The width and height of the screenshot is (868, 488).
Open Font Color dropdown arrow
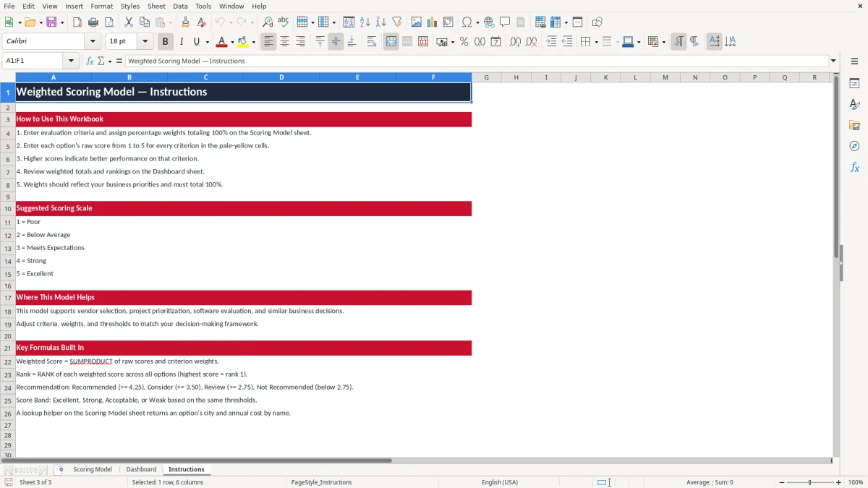[231, 42]
